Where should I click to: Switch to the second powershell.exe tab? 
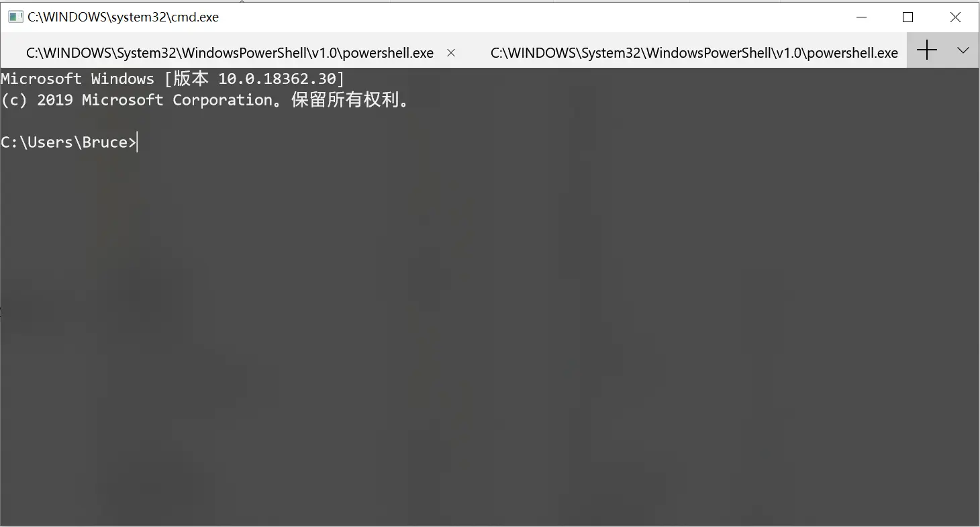coord(694,52)
